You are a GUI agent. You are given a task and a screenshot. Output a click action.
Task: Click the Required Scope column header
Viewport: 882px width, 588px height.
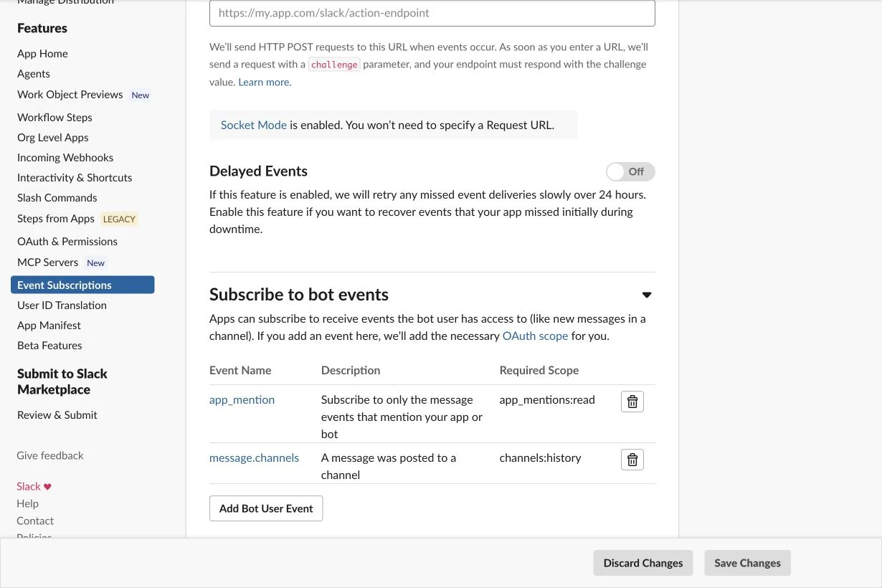click(x=539, y=371)
